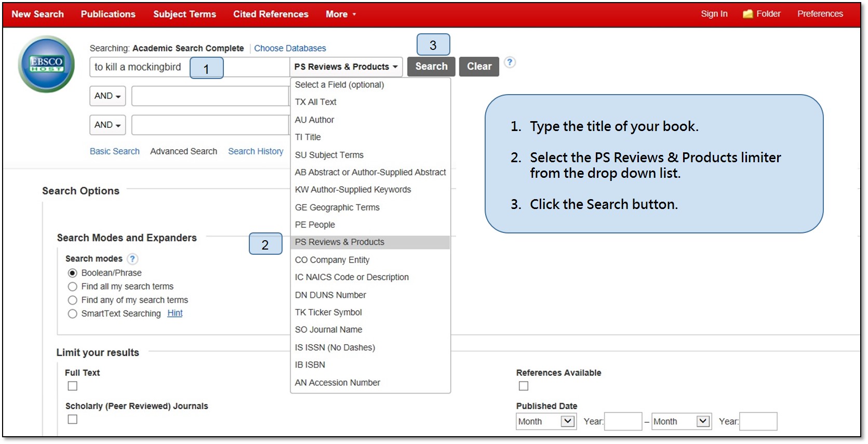Click the end Year field
The height and width of the screenshot is (444, 868).
tap(758, 421)
